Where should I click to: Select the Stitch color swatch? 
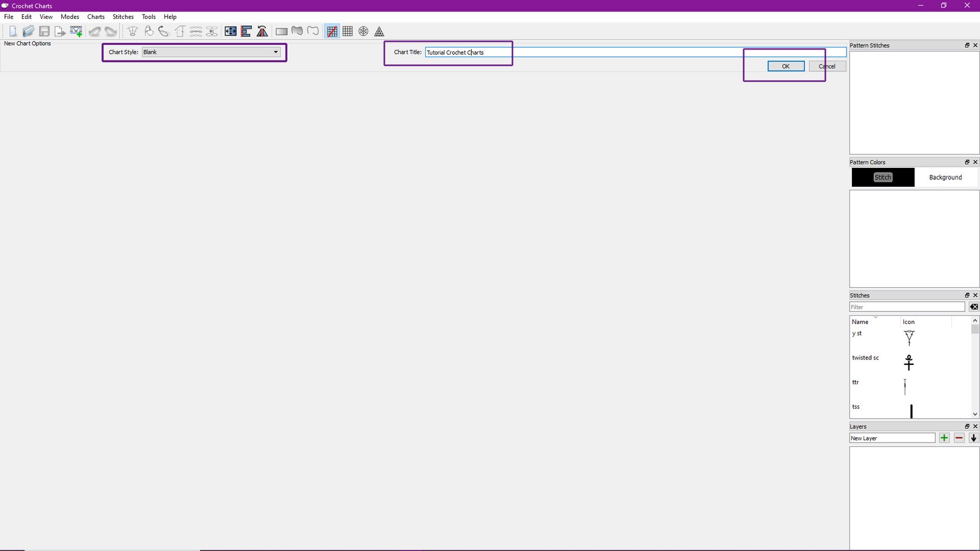[883, 177]
